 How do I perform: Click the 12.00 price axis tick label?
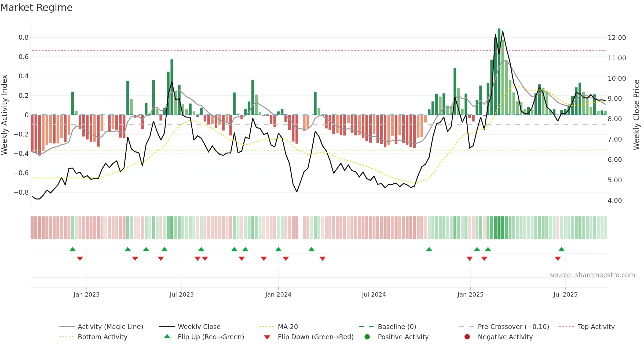coord(617,38)
